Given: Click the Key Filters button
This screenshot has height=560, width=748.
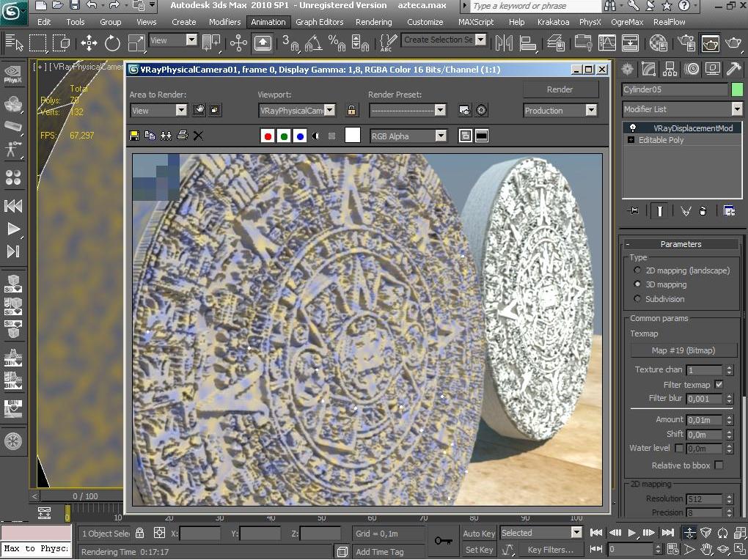Looking at the screenshot, I should (x=550, y=550).
